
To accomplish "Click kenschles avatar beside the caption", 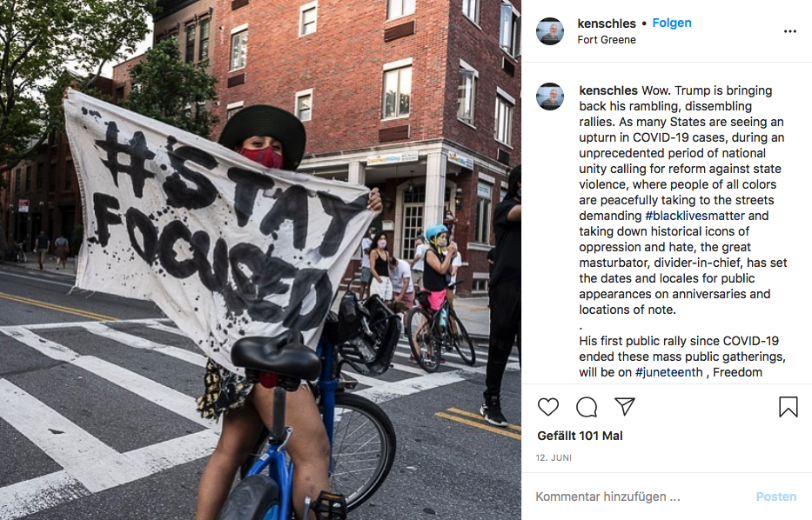I will (549, 97).
